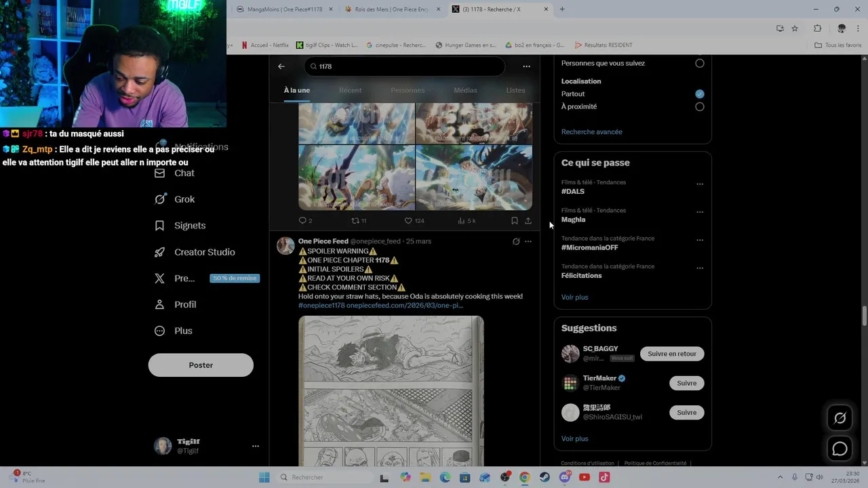868x488 pixels.
Task: Bookmark this page with Chrome star icon
Action: click(x=795, y=28)
